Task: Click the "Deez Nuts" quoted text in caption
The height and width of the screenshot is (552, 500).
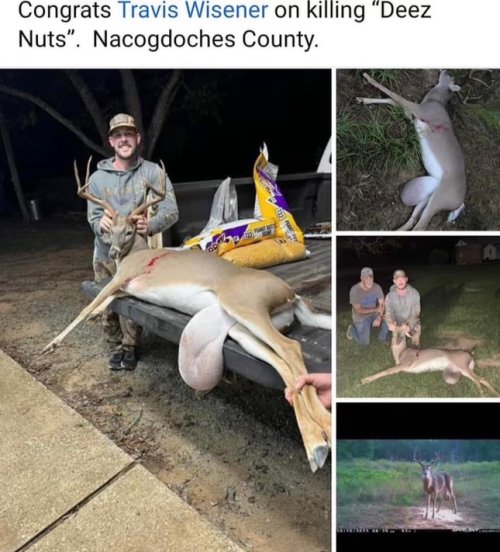Action: pyautogui.click(x=225, y=25)
